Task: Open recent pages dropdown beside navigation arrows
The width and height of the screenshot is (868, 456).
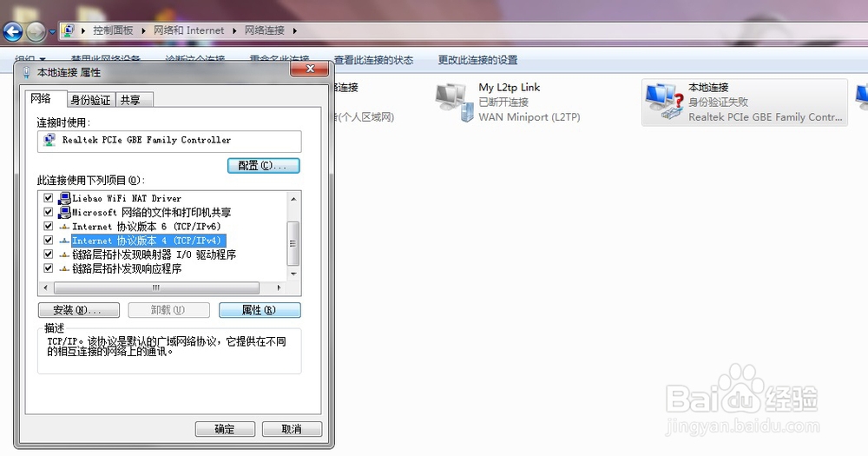Action: tap(52, 32)
